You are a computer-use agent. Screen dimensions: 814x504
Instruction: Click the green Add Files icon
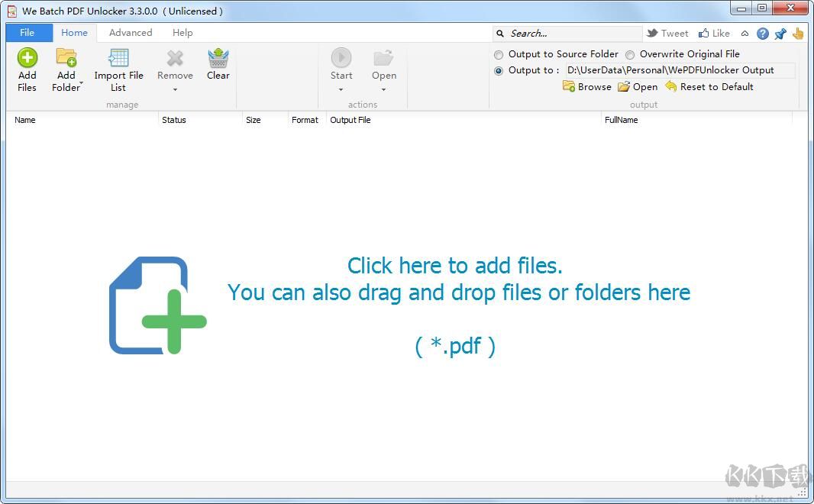point(27,58)
